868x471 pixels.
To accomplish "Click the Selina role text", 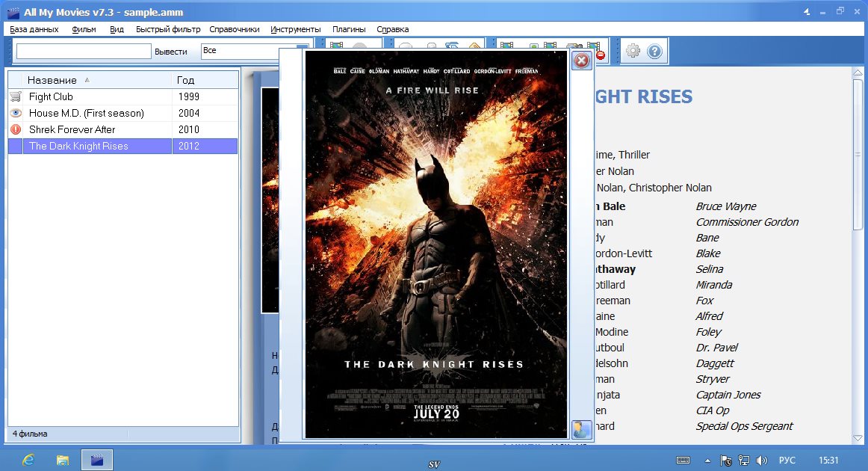I will coord(709,269).
